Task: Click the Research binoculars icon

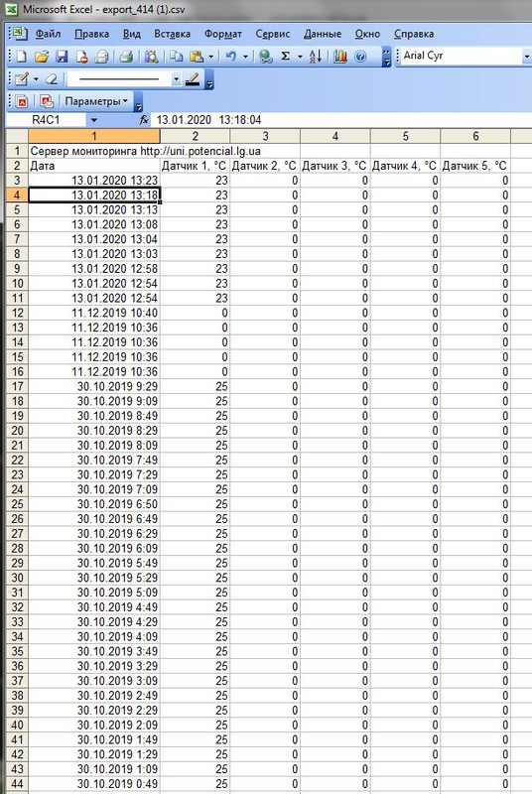Action: click(151, 57)
